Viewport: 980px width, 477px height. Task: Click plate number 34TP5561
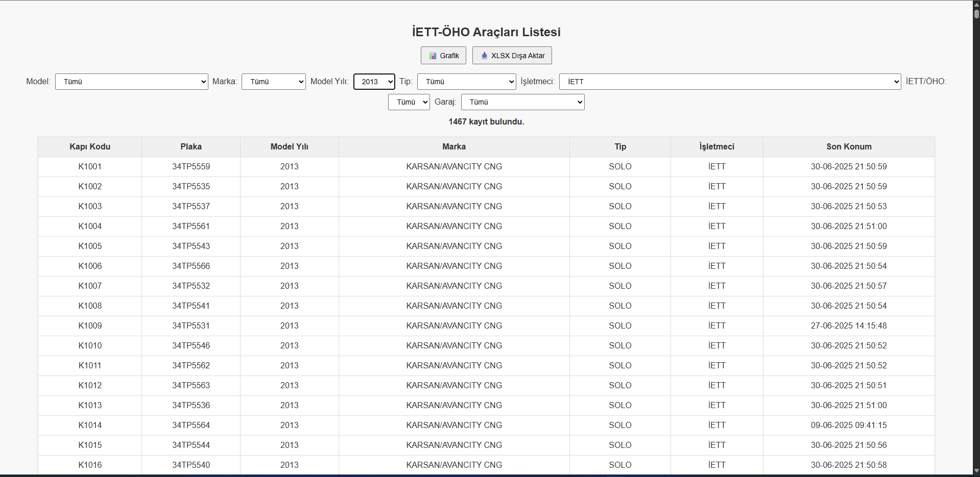pos(191,227)
